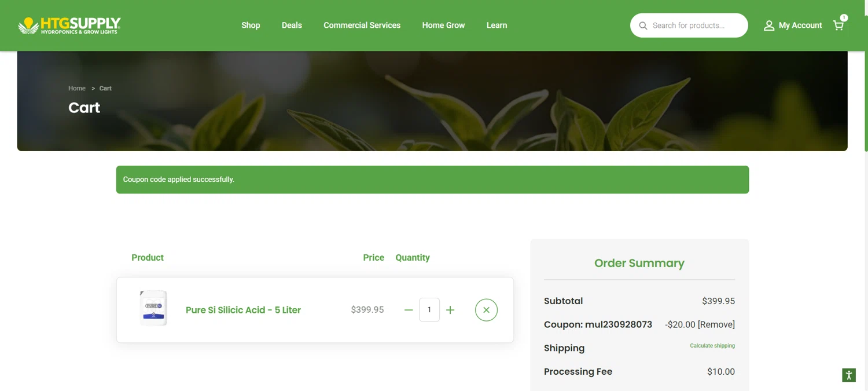
Task: Click Calculate shipping link
Action: 712,346
